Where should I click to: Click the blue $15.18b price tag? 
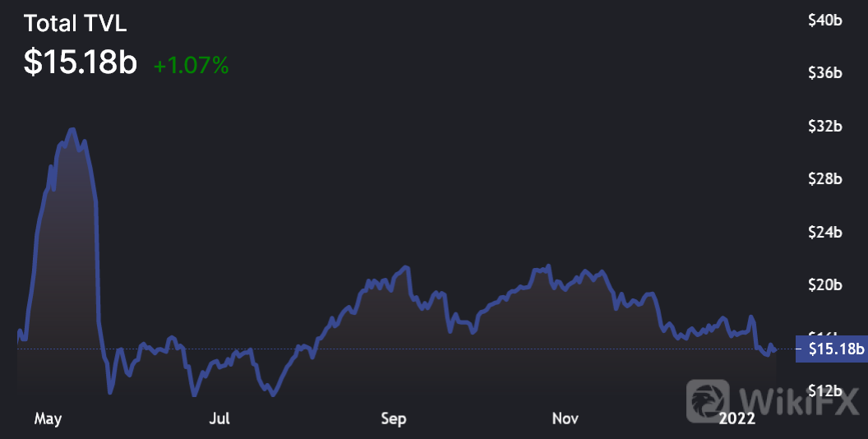tap(832, 349)
